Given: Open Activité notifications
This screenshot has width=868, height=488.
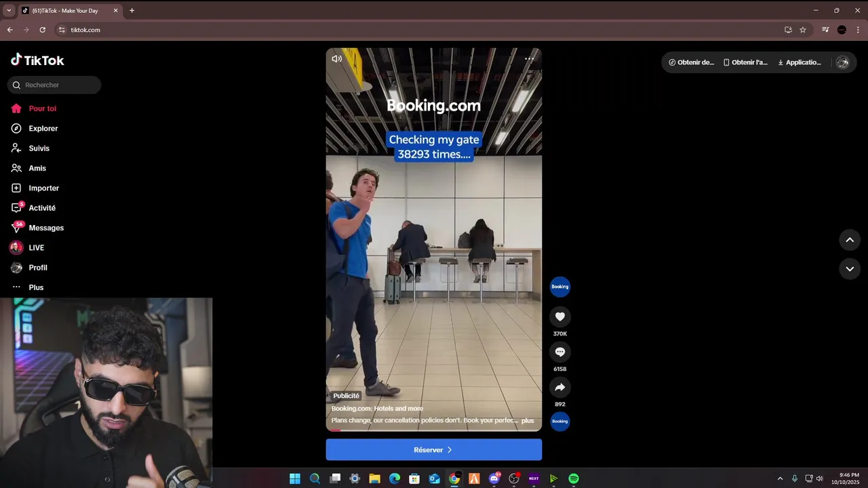Looking at the screenshot, I should (x=34, y=208).
